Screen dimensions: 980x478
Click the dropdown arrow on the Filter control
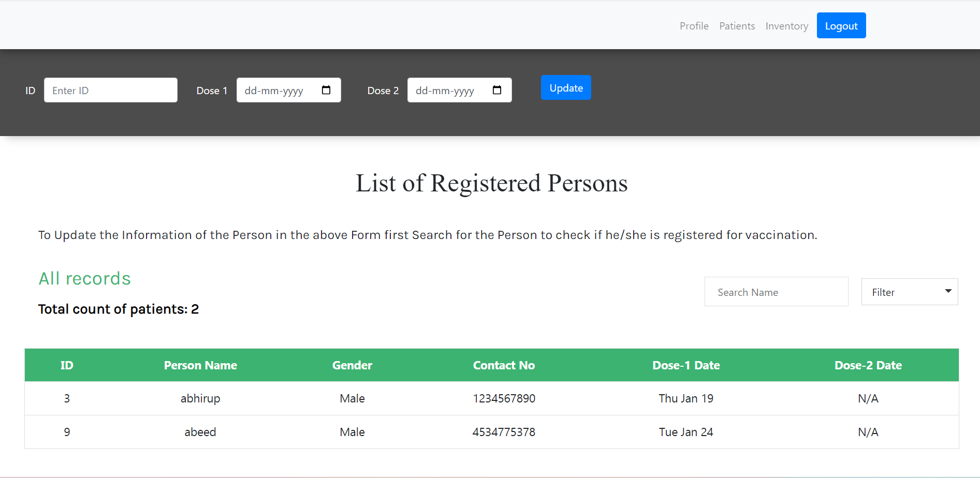point(949,291)
